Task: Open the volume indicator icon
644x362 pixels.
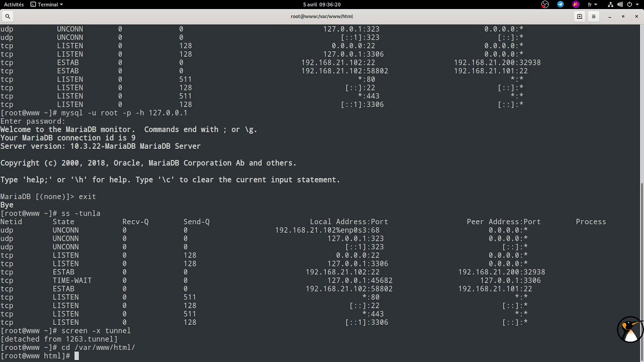Action: [620, 5]
